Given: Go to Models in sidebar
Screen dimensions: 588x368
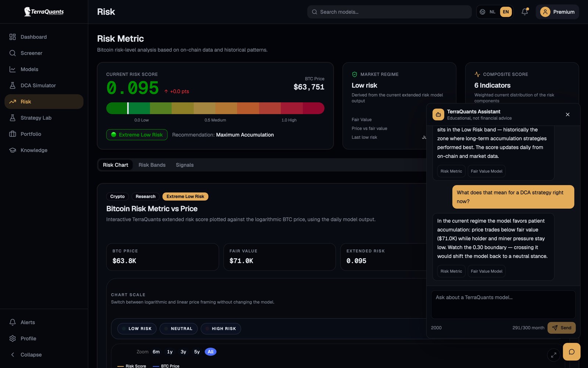Looking at the screenshot, I should pyautogui.click(x=44, y=69).
